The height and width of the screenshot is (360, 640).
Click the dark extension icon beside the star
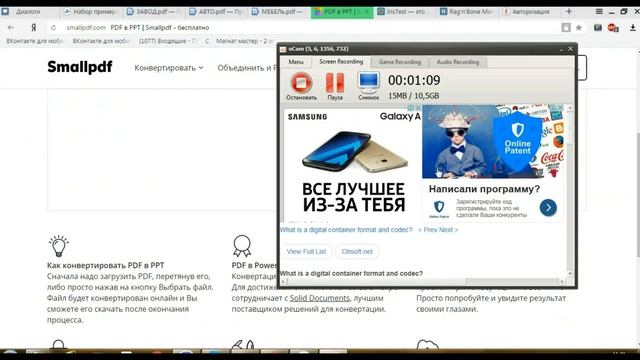(598, 28)
